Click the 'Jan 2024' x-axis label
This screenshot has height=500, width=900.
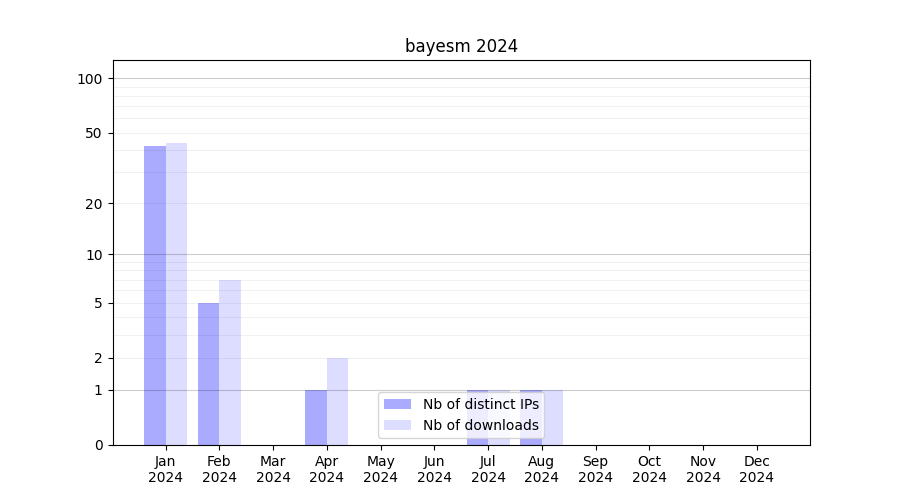pos(165,469)
